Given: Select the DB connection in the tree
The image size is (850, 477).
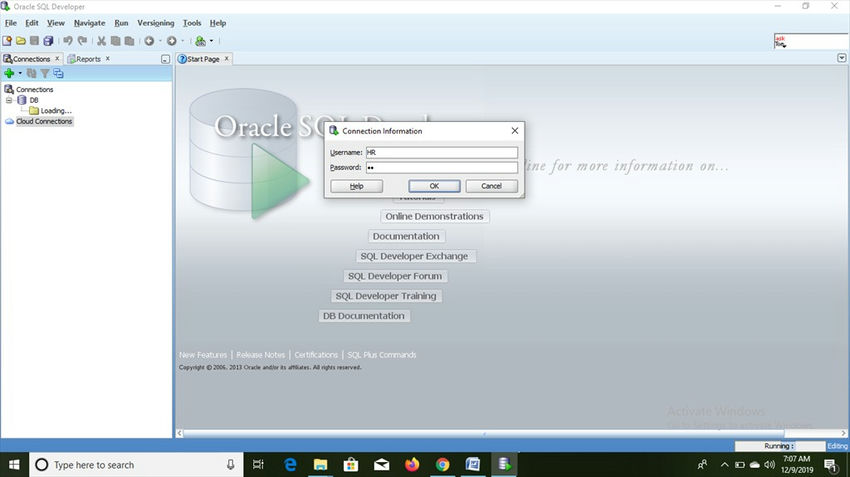Looking at the screenshot, I should click(x=34, y=100).
